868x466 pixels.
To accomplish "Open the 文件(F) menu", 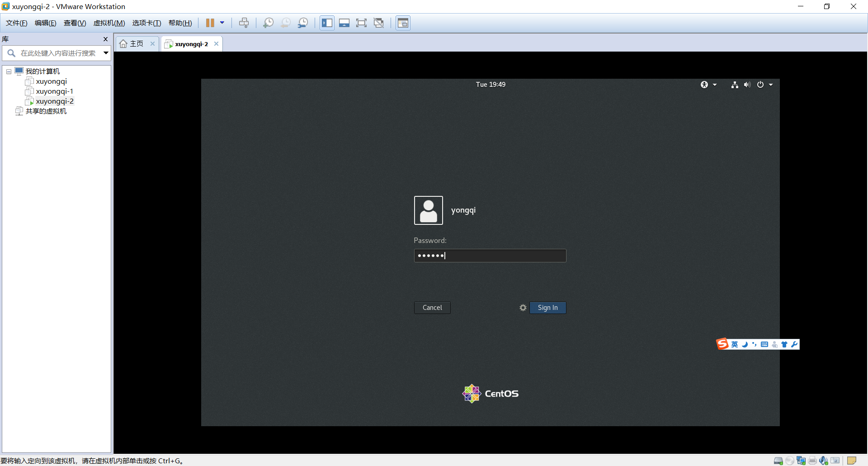I will [x=17, y=23].
